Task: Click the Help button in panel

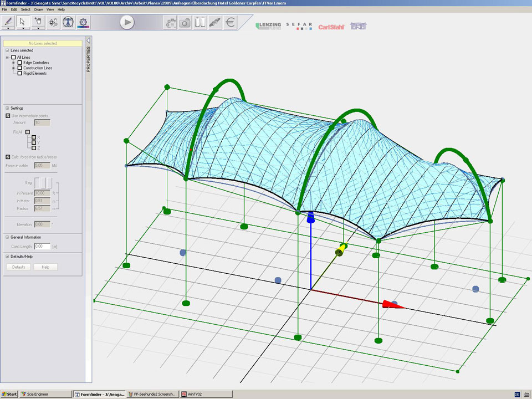Action: pos(45,267)
